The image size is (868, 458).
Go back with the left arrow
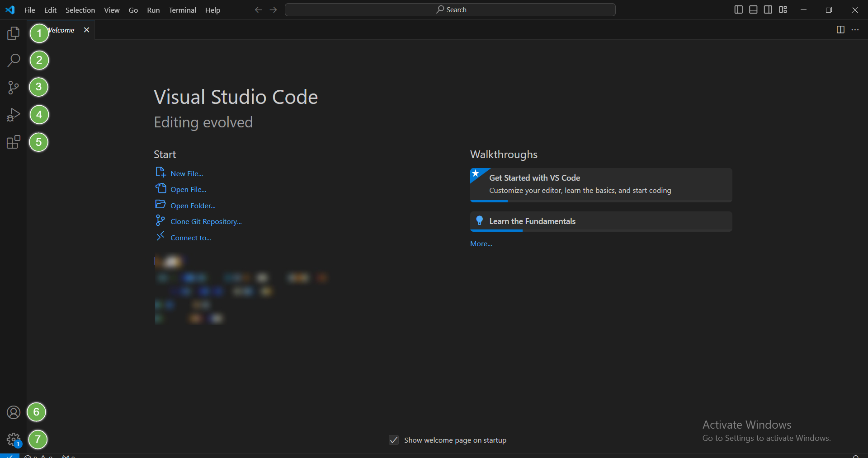258,10
